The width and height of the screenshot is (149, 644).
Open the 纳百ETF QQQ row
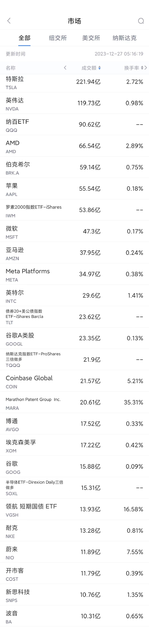tap(74, 125)
